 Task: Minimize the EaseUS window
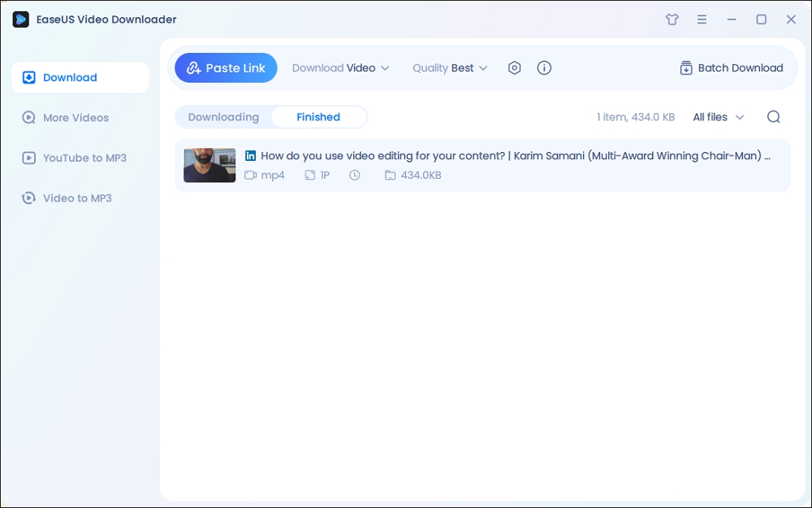(732, 20)
